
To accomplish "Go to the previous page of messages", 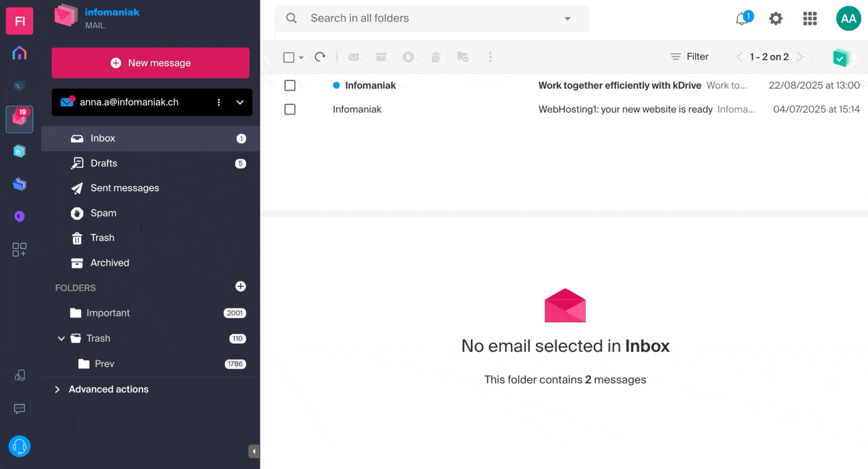I will pos(739,57).
